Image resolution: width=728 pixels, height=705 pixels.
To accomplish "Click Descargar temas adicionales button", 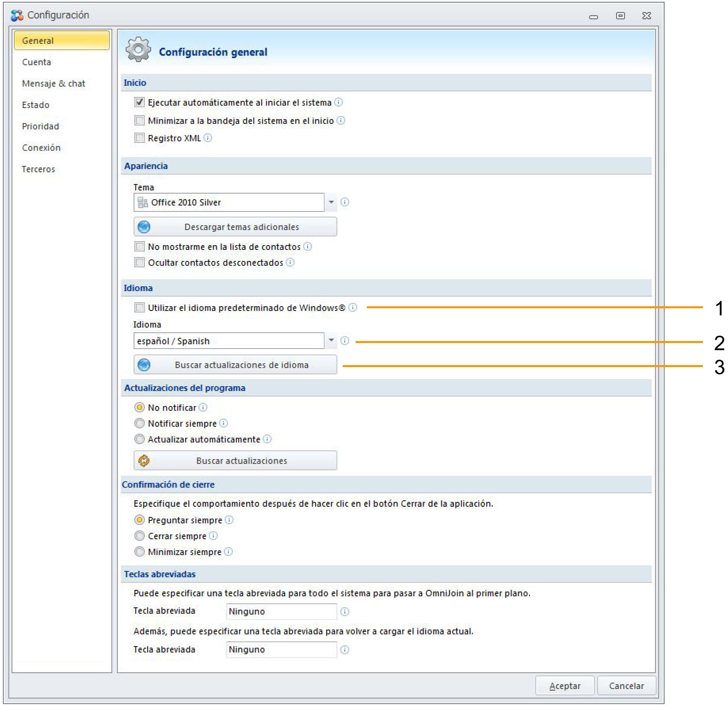I will click(235, 227).
